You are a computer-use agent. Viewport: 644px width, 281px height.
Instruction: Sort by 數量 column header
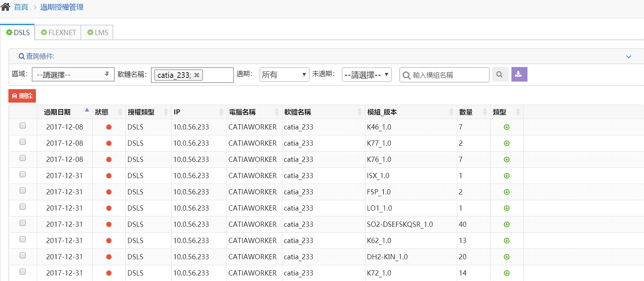pyautogui.click(x=473, y=112)
